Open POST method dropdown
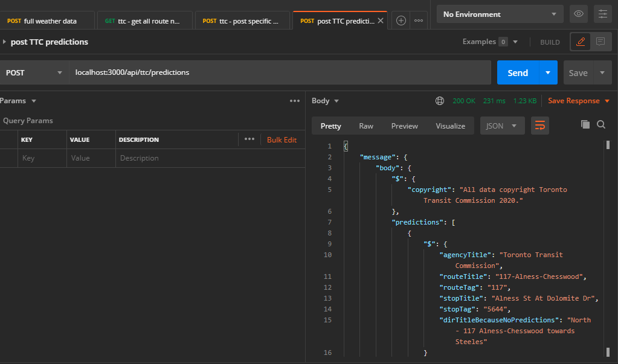Image resolution: width=618 pixels, height=364 pixels. (34, 72)
